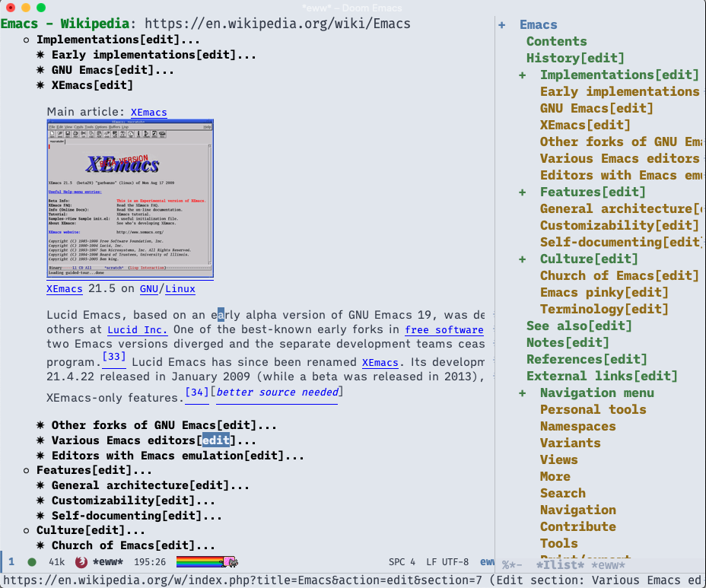Click the bullet beside Features heading
Screen dimensions: 706x588
tap(26, 471)
